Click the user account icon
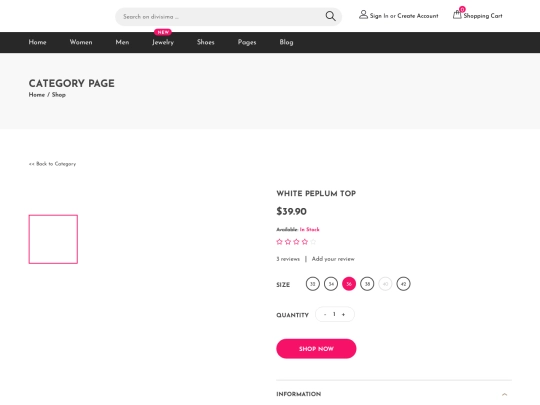Image resolution: width=540 pixels, height=405 pixels. (x=363, y=14)
